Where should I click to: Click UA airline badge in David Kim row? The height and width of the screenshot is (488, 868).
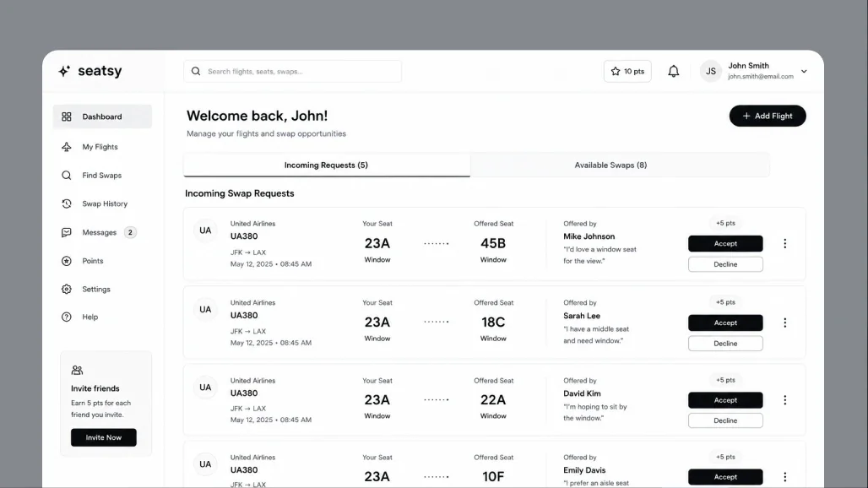click(205, 388)
